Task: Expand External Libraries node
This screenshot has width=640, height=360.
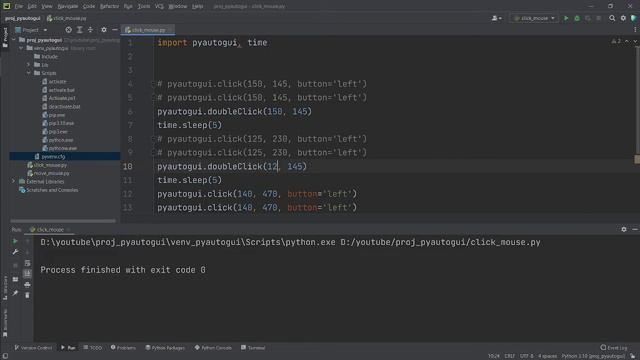Action: (x=13, y=181)
